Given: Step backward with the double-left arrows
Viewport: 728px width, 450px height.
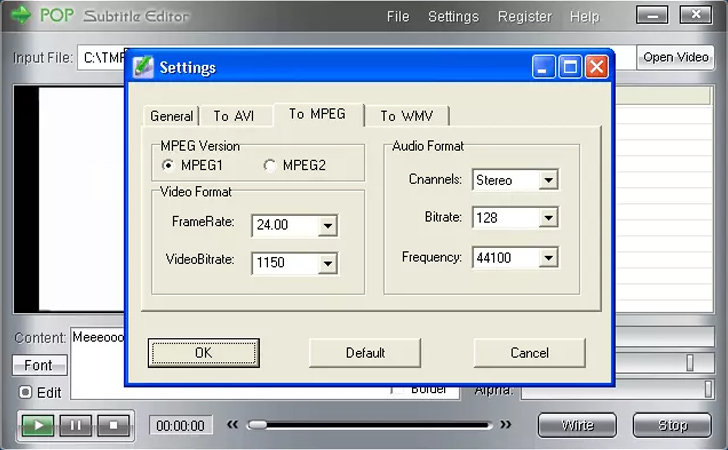Looking at the screenshot, I should [232, 424].
